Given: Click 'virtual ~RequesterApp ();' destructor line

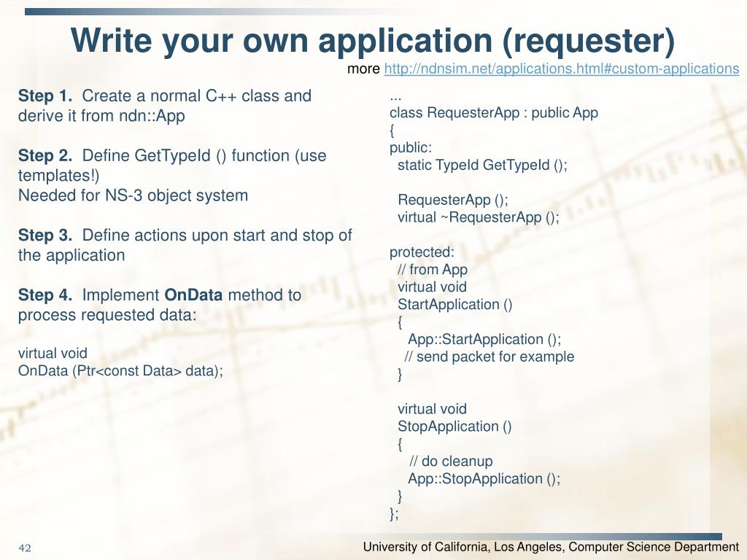Looking at the screenshot, I should 479,217.
